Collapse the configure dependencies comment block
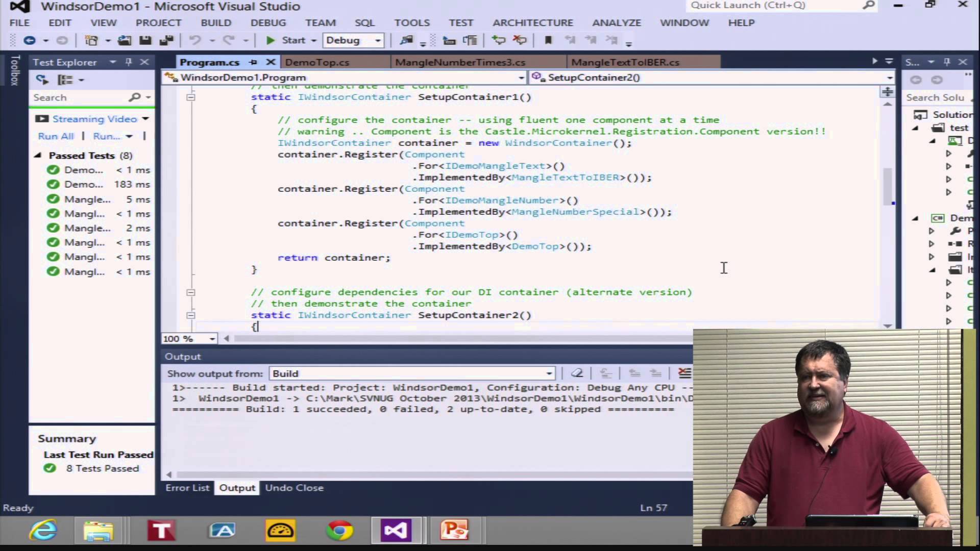Image resolution: width=980 pixels, height=551 pixels. pyautogui.click(x=191, y=292)
